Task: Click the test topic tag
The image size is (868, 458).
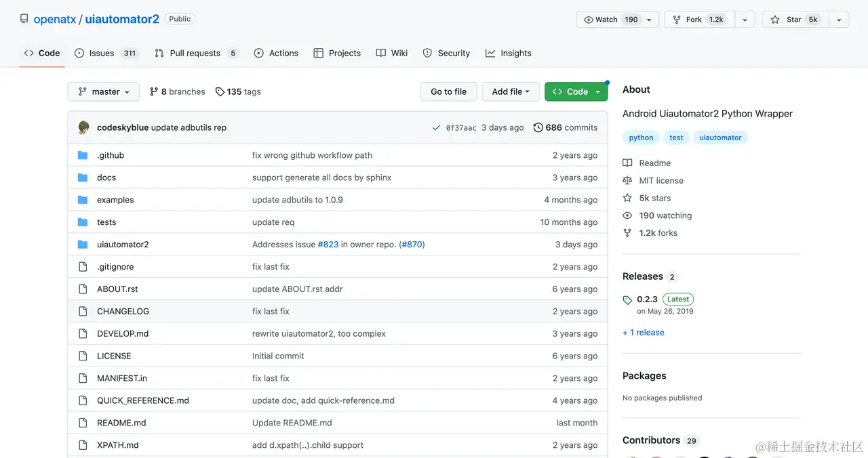Action: tap(676, 138)
